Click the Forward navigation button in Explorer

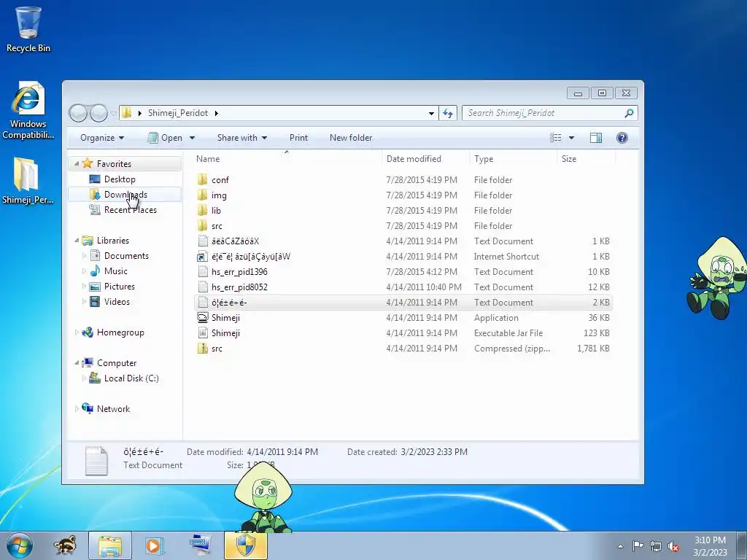[98, 113]
